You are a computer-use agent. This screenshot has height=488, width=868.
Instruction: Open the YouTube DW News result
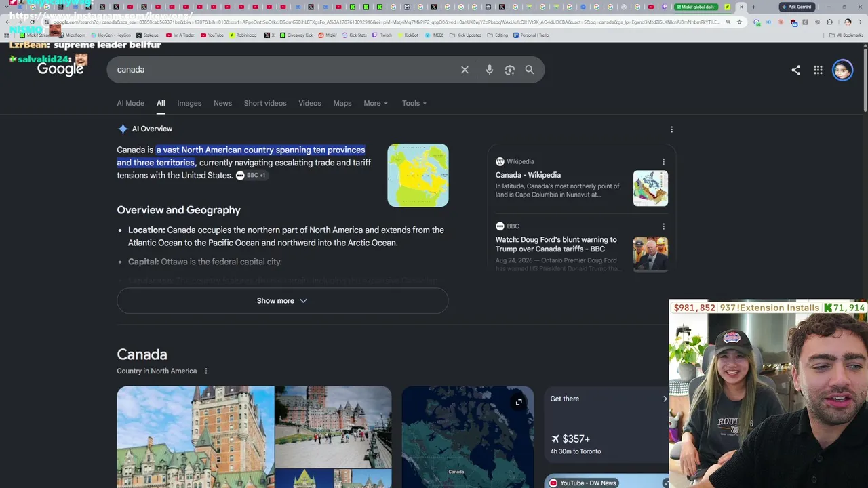tap(606, 481)
